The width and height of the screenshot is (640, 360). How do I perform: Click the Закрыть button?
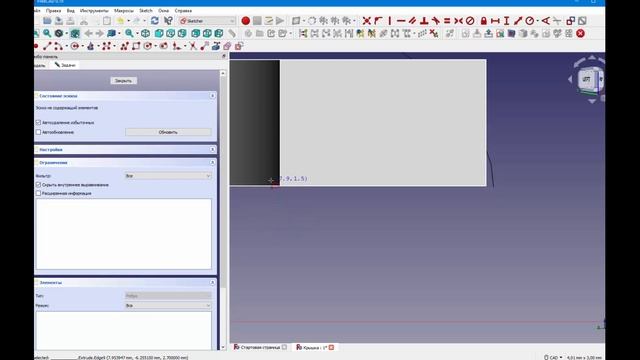pos(123,81)
